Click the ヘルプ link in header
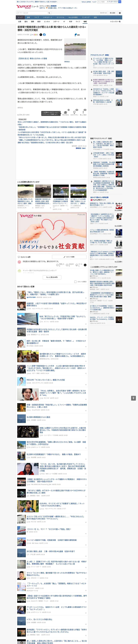 point(94,2)
